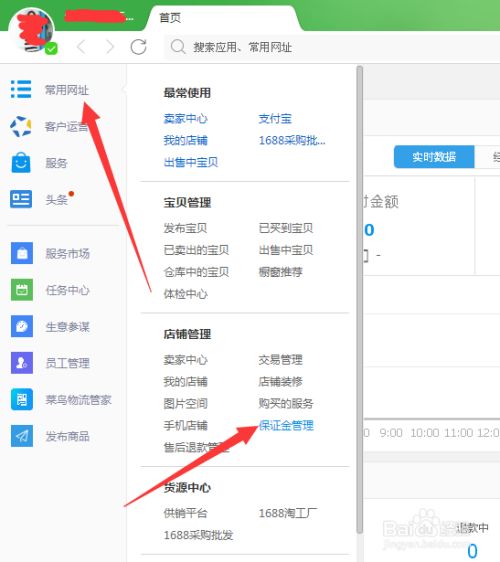Viewport: 500px width, 562px height.
Task: Click the 服务市场 icon
Action: (x=22, y=253)
